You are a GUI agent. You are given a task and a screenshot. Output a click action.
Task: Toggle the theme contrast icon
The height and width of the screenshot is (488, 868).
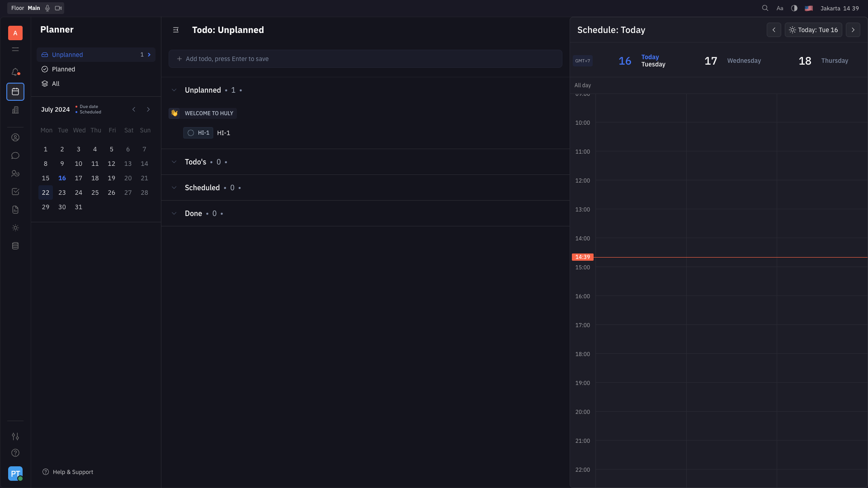(x=794, y=8)
